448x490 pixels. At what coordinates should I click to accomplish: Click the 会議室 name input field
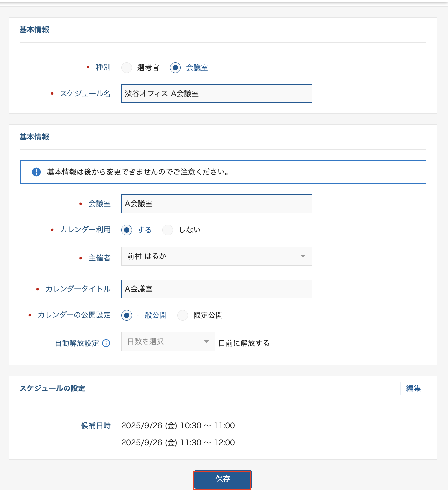(x=216, y=204)
